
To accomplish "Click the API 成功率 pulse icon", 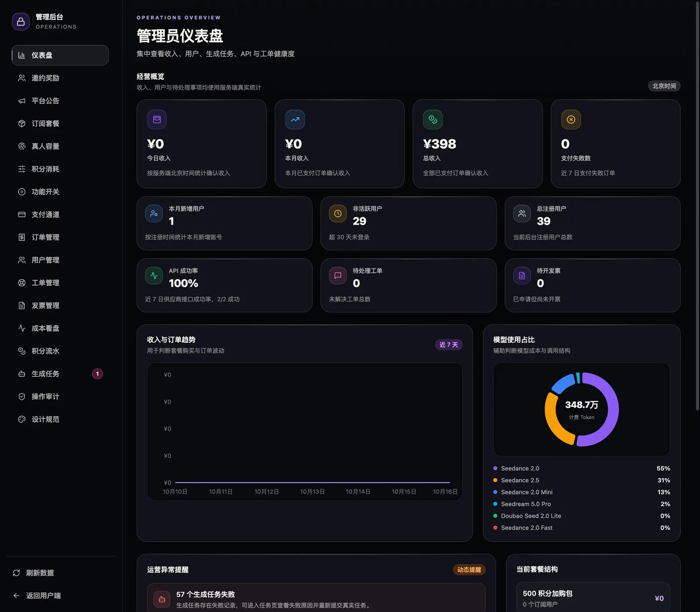I will [154, 275].
